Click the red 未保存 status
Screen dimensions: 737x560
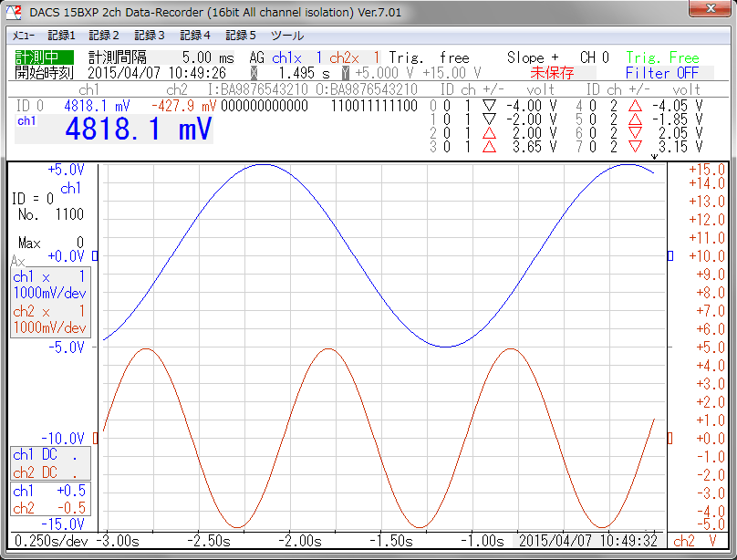tap(552, 73)
